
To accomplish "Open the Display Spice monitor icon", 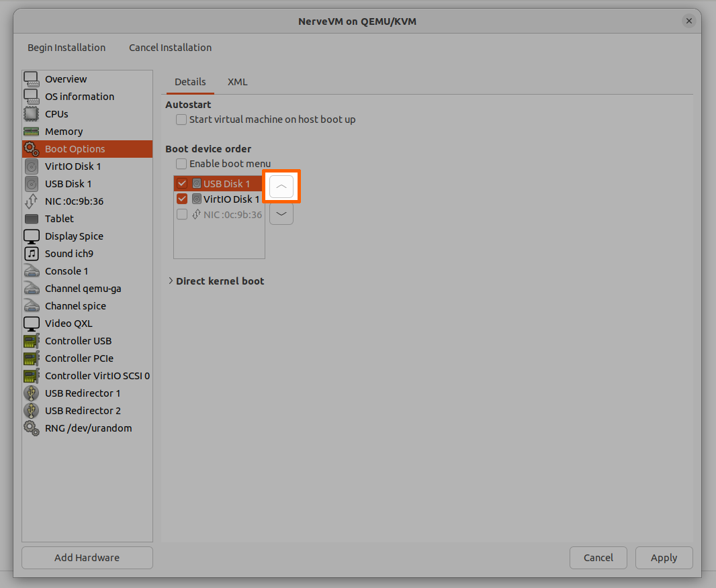I will pos(32,236).
